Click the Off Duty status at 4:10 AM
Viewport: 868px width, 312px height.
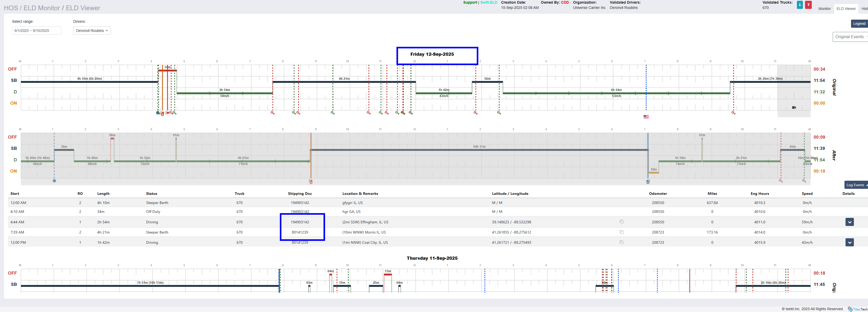(x=153, y=212)
